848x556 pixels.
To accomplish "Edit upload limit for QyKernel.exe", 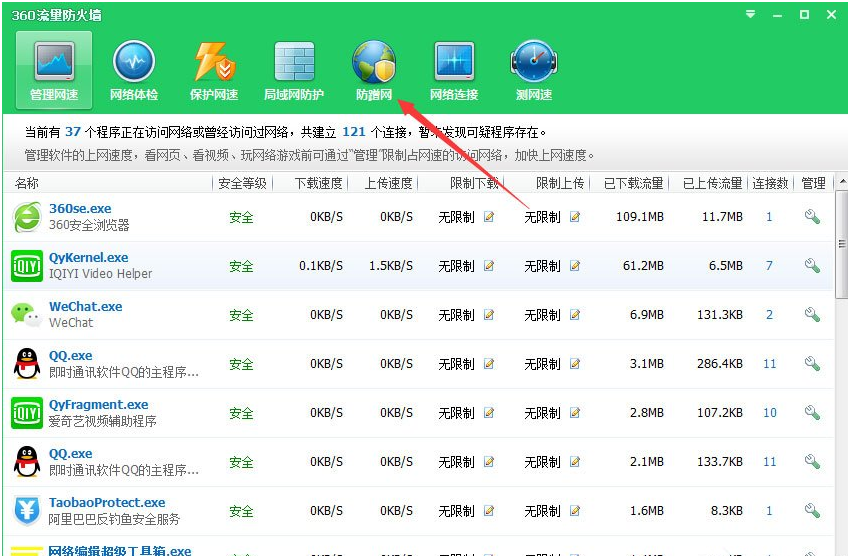I will point(575,266).
